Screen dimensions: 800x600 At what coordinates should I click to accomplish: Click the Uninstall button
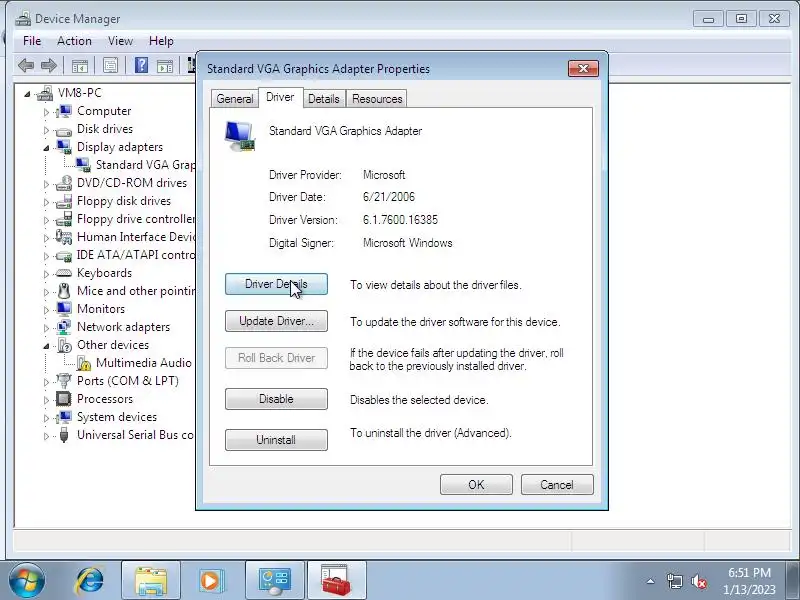(276, 440)
